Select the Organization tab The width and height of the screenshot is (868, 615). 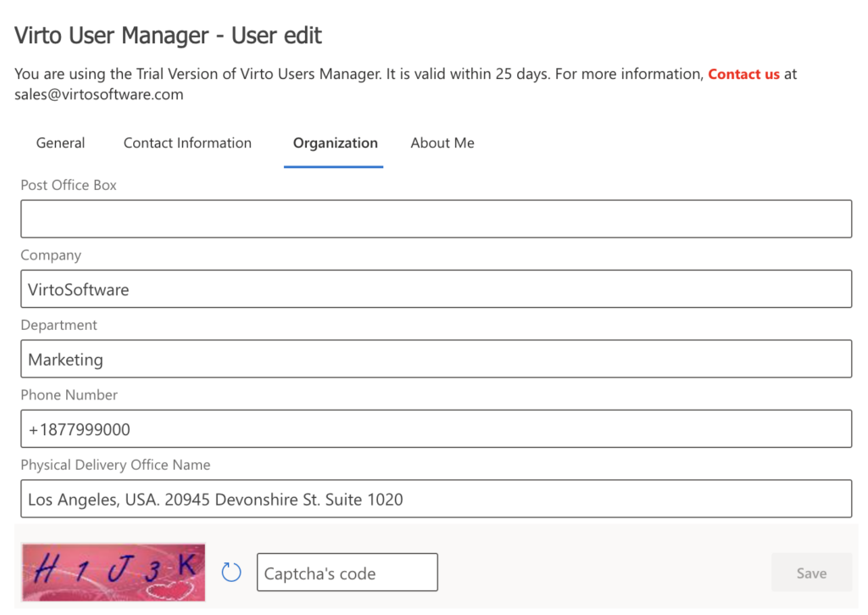334,143
